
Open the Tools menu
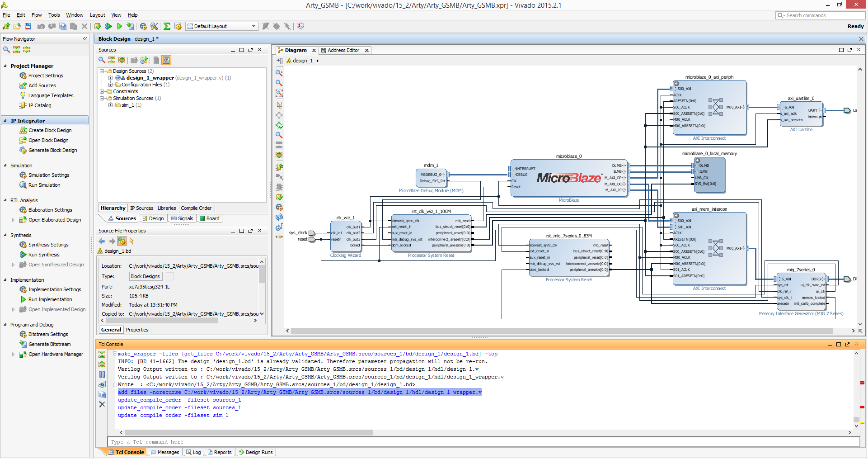[54, 15]
